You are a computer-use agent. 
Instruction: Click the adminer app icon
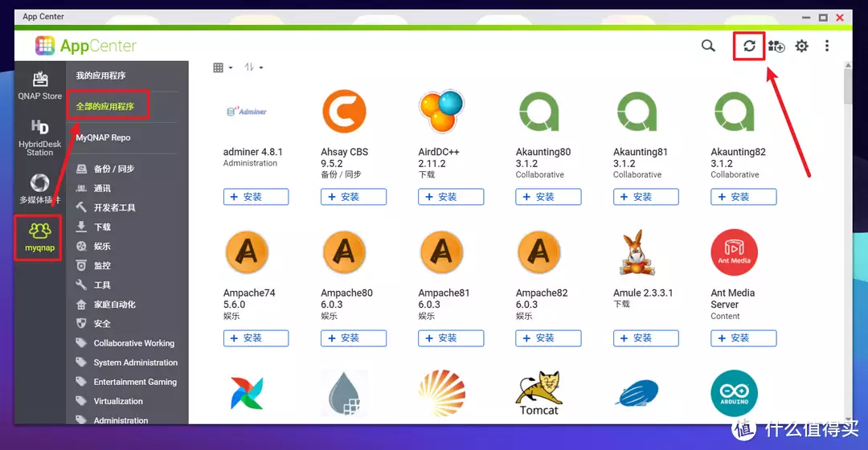[x=247, y=112]
